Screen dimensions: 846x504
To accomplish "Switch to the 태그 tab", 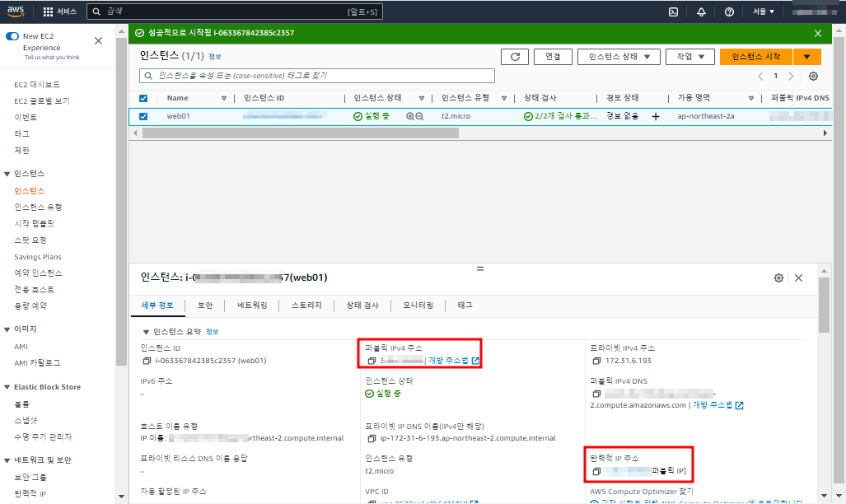I will pos(465,306).
